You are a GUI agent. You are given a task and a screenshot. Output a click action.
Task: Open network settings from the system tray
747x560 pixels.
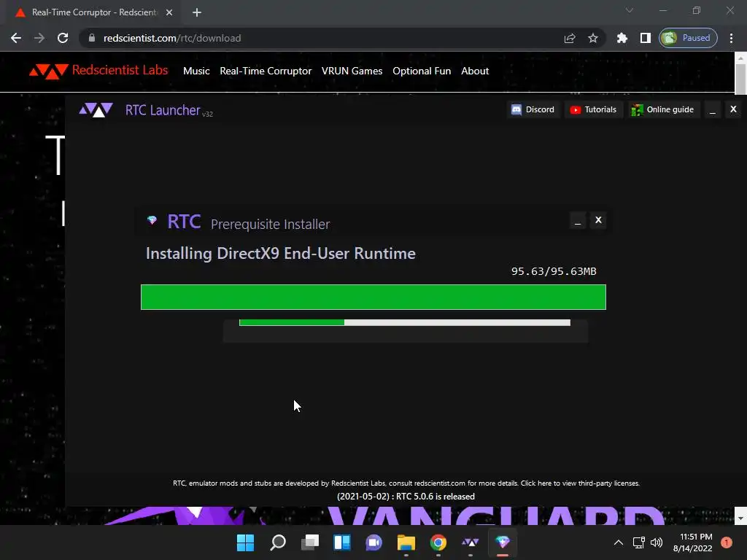click(x=638, y=542)
